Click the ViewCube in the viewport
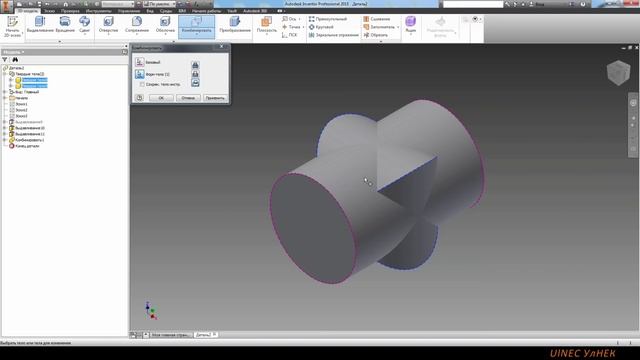Screen dimensions: 640x360 [618, 73]
